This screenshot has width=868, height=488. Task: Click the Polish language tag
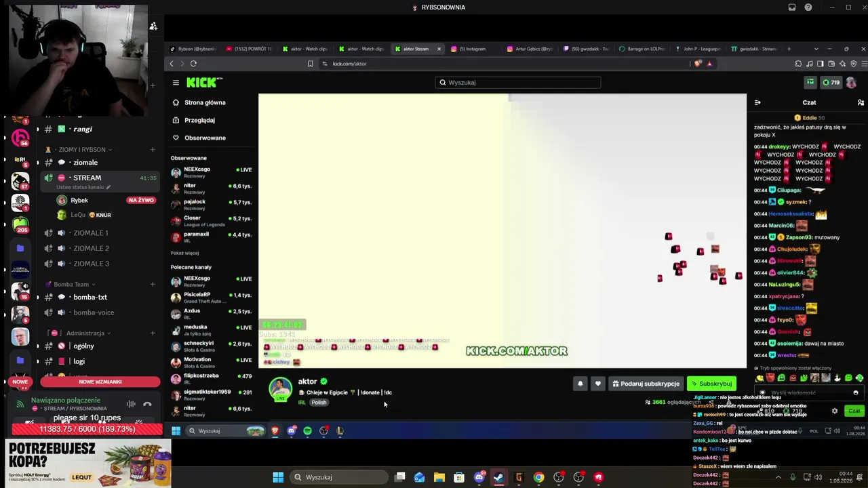click(x=319, y=403)
